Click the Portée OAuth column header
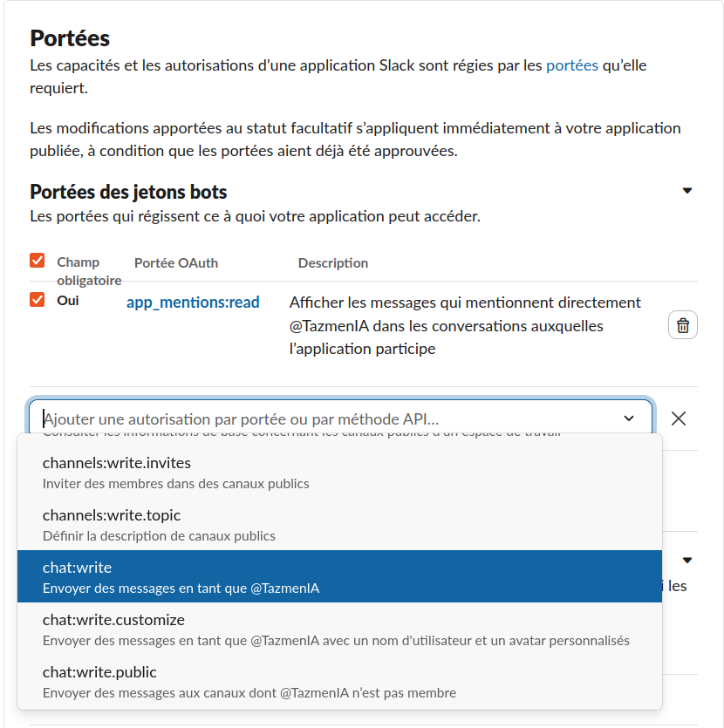 pos(176,263)
